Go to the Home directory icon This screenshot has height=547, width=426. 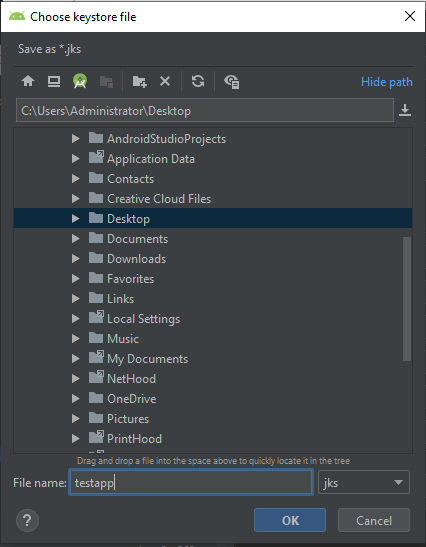[28, 81]
